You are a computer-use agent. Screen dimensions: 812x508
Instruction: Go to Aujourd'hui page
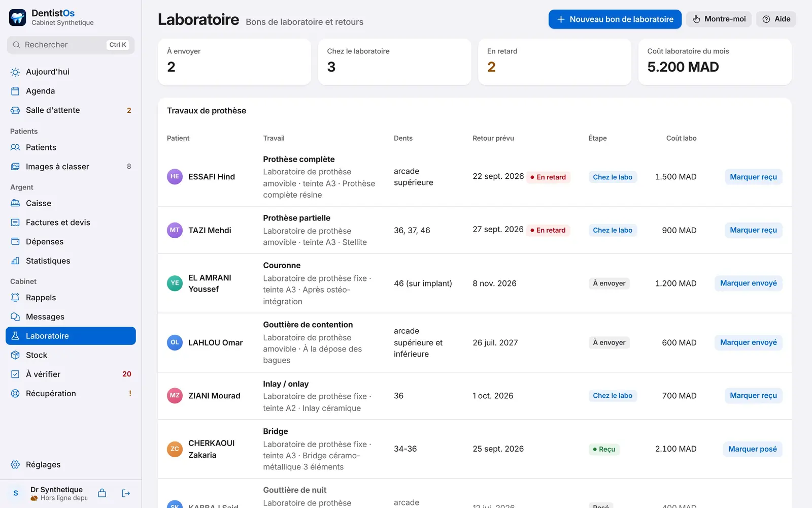[71, 72]
